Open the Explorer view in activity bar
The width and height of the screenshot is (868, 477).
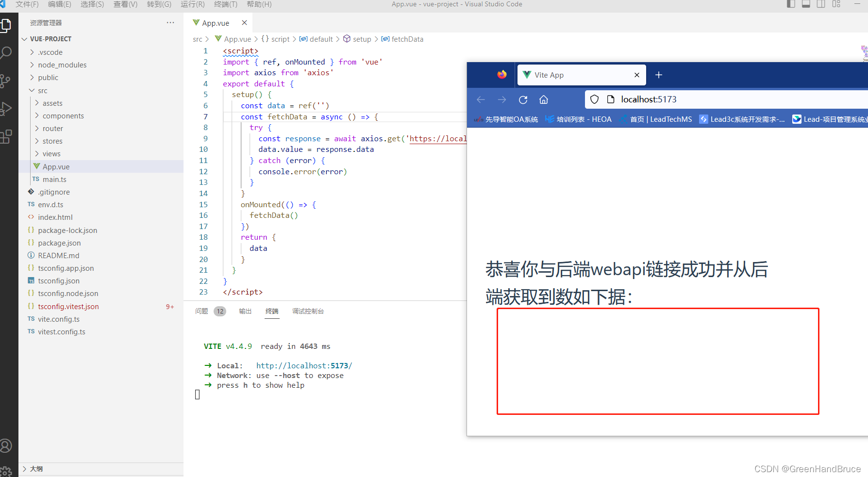click(x=5, y=25)
